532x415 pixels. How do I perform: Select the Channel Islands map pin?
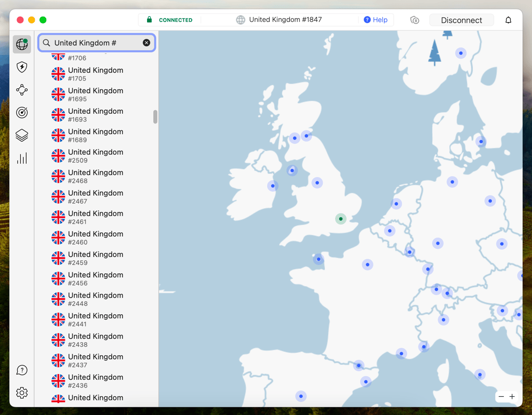[x=318, y=259]
